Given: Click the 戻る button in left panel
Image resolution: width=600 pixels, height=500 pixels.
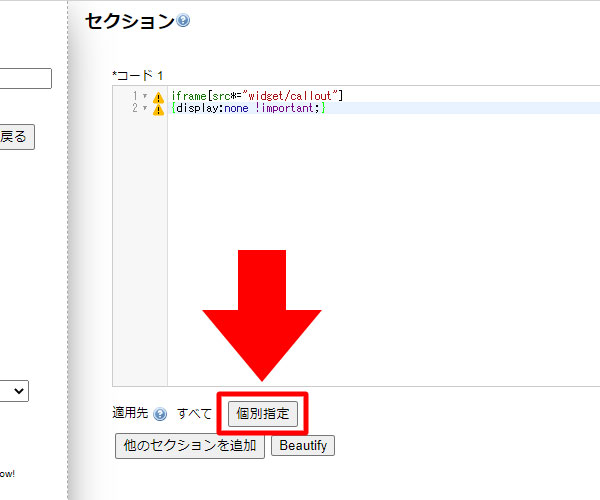Looking at the screenshot, I should 16,137.
